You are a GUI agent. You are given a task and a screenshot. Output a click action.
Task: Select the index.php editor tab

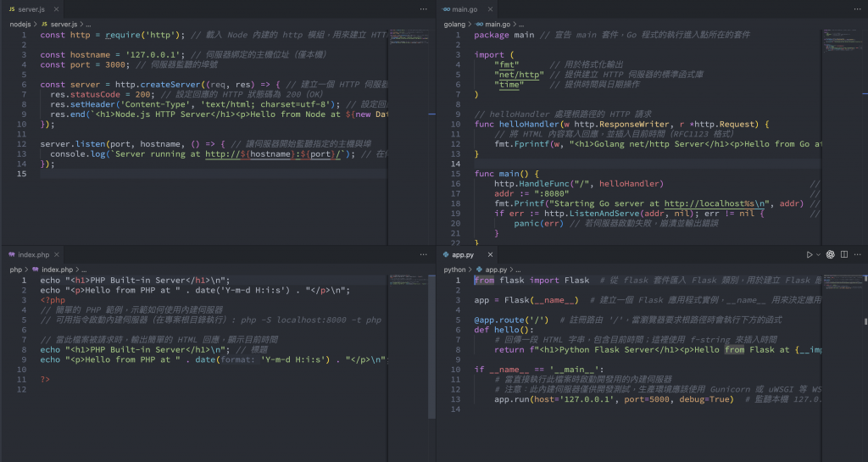[33, 254]
